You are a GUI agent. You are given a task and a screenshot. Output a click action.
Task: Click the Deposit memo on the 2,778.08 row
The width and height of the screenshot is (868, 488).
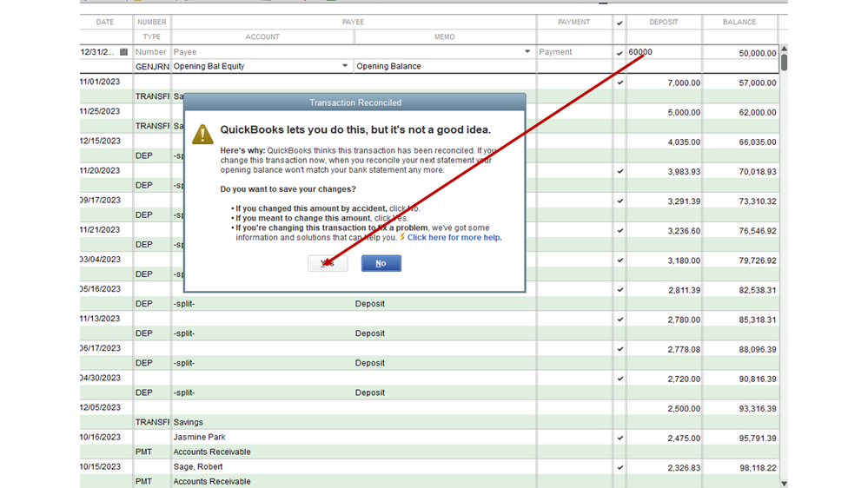[x=370, y=363]
